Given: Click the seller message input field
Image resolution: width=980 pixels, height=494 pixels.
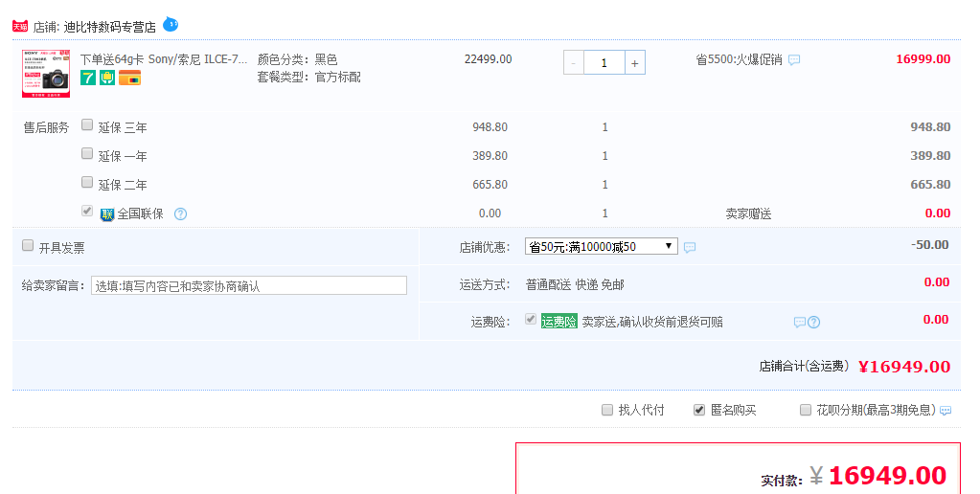Looking at the screenshot, I should [x=249, y=286].
